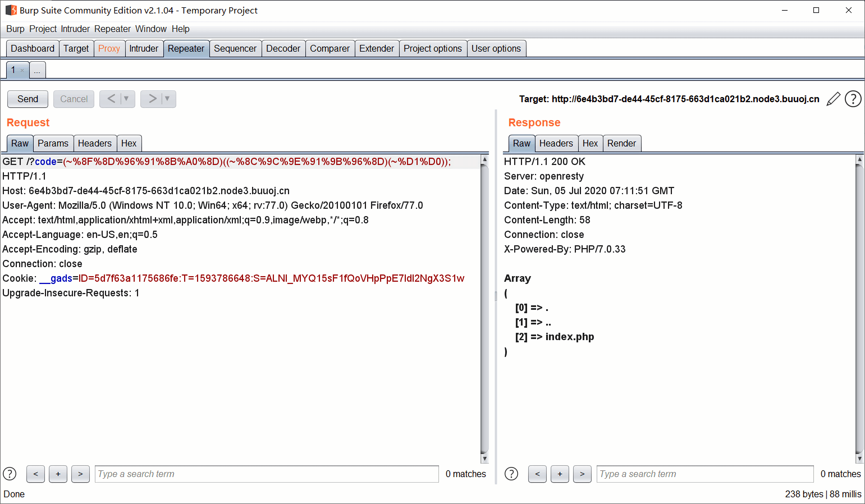The image size is (865, 504).
Task: Switch to the Intruder tab
Action: 143,49
